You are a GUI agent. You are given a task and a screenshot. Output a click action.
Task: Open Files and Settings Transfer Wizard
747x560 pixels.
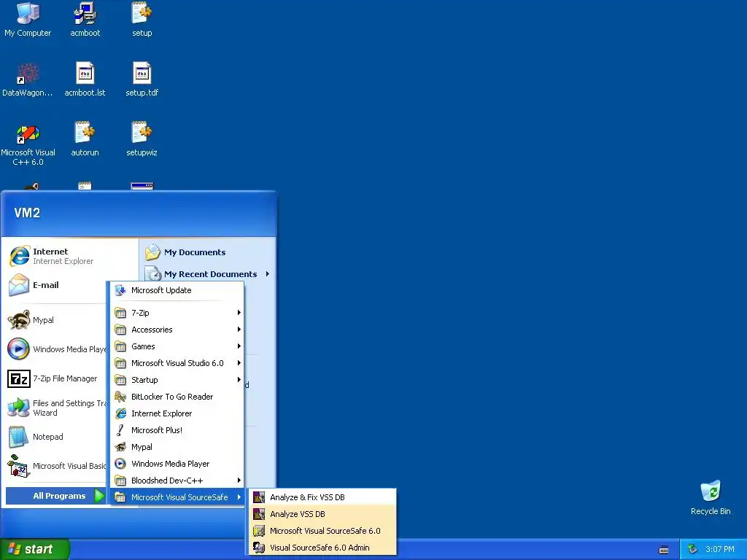56,408
